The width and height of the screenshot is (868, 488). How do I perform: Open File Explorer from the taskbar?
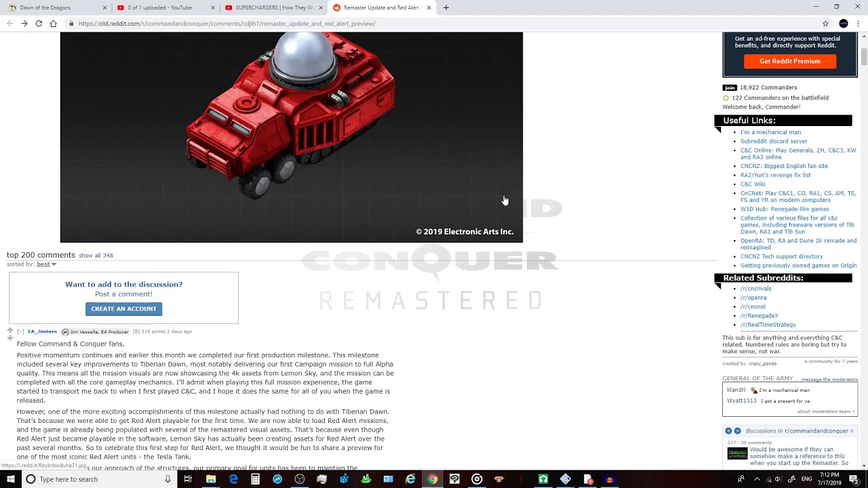tap(211, 479)
